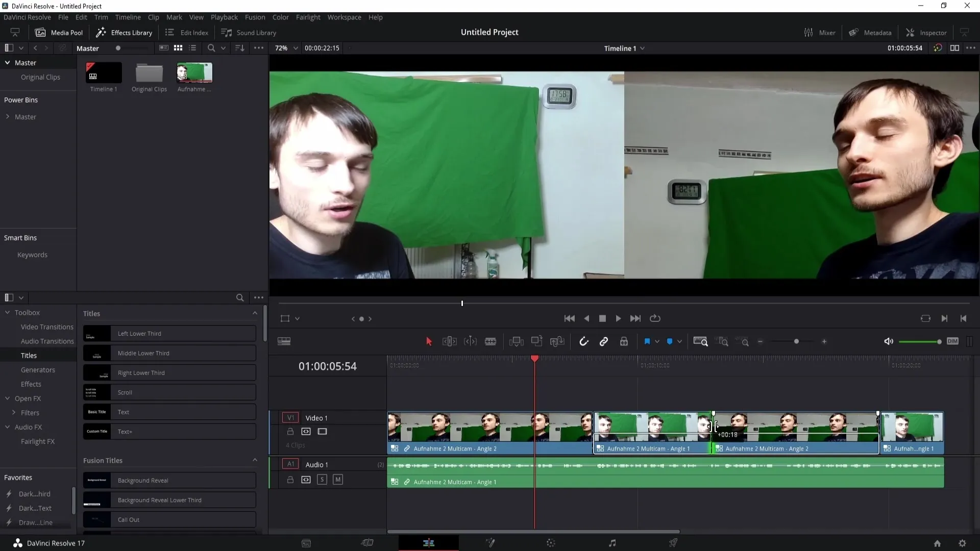Viewport: 980px width, 551px height.
Task: Toggle the DIM audio button
Action: (x=952, y=341)
